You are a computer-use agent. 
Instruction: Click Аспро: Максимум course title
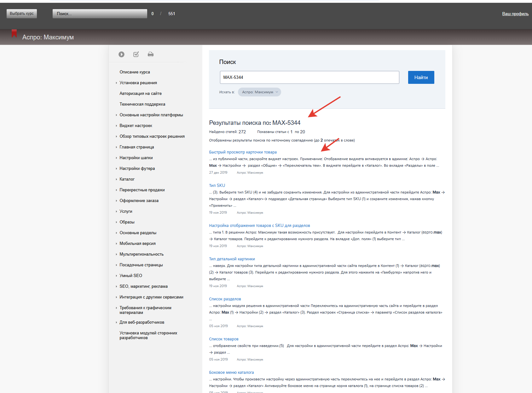tap(48, 37)
